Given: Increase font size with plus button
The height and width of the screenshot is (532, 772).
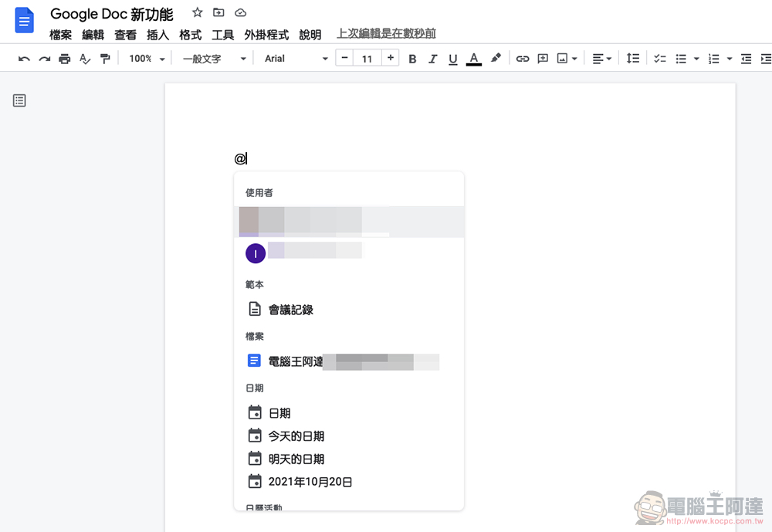Looking at the screenshot, I should (x=391, y=58).
